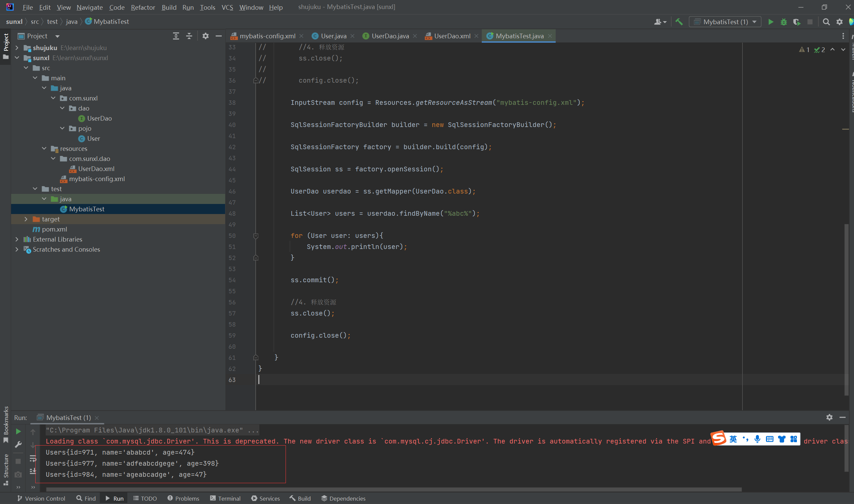Open Search Everywhere magnifier icon
Viewport: 854px width, 504px height.
click(826, 22)
